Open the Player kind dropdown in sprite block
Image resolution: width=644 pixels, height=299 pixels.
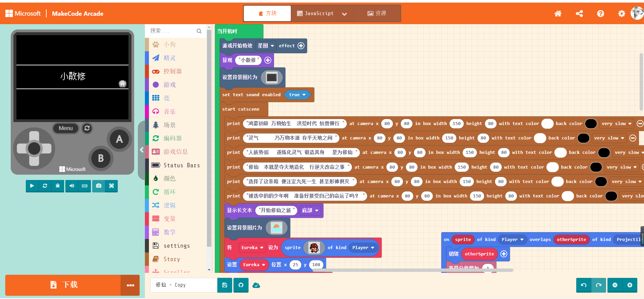(x=363, y=248)
